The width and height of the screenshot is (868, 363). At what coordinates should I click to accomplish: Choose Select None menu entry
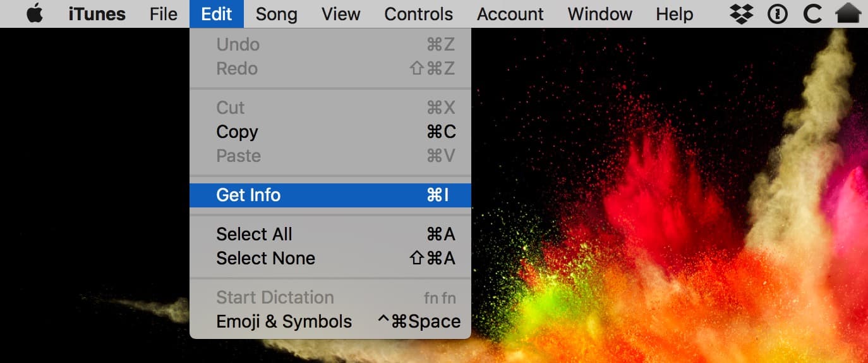point(265,258)
